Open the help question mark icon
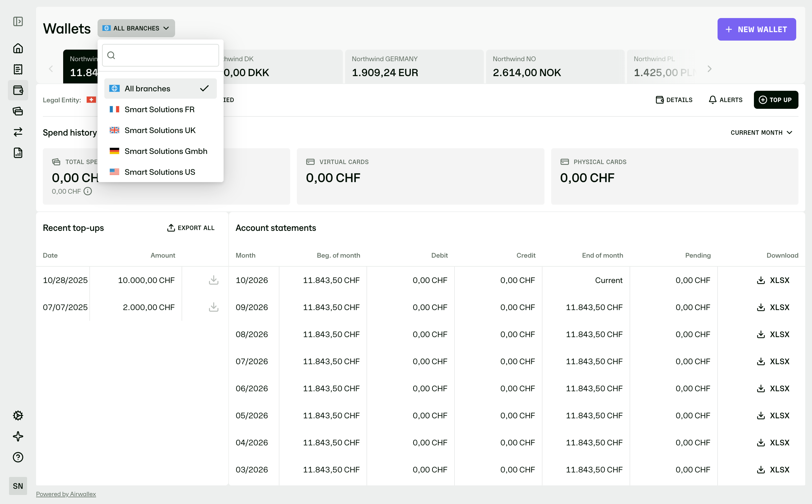812x504 pixels. (x=18, y=457)
